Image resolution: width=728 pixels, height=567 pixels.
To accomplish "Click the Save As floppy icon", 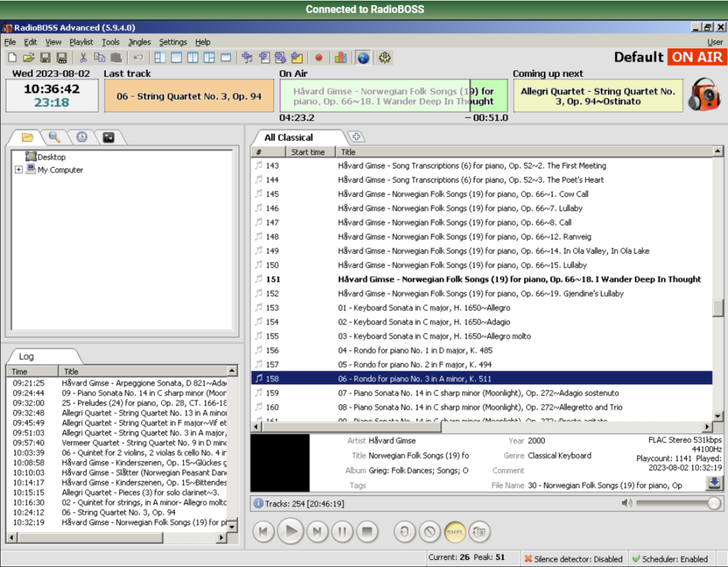I will click(62, 58).
